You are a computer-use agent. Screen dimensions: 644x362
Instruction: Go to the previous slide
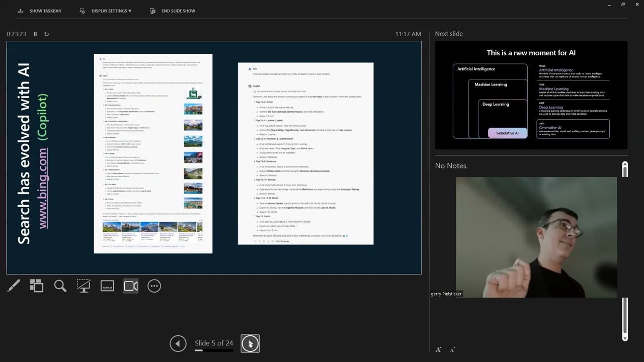point(178,343)
